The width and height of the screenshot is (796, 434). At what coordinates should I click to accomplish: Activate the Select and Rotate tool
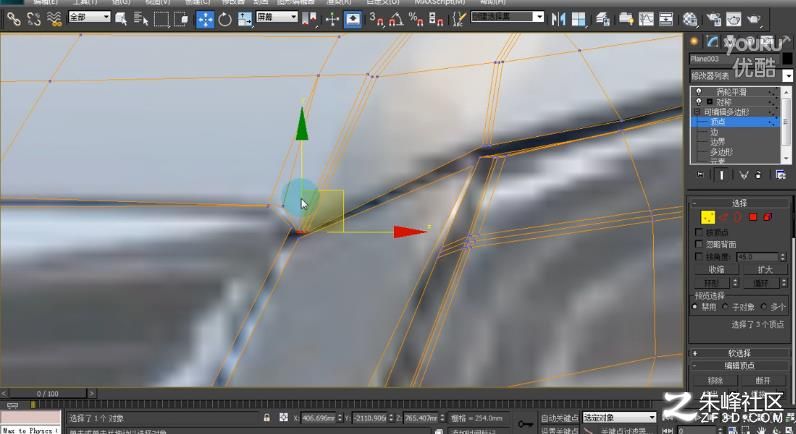(225, 19)
